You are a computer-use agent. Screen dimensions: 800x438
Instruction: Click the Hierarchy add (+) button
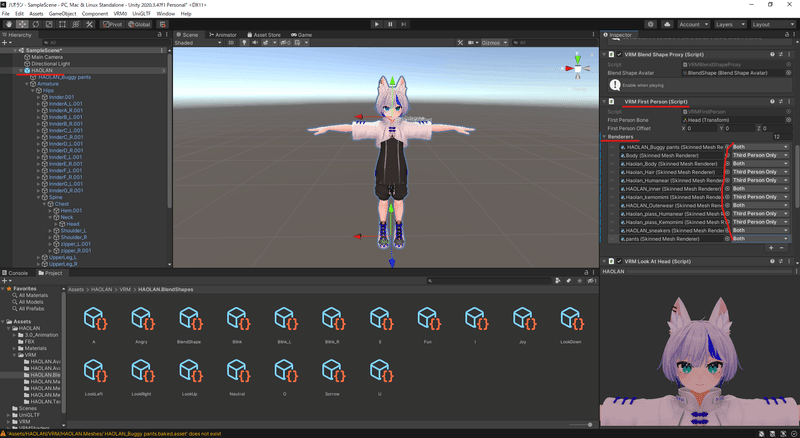(5, 43)
